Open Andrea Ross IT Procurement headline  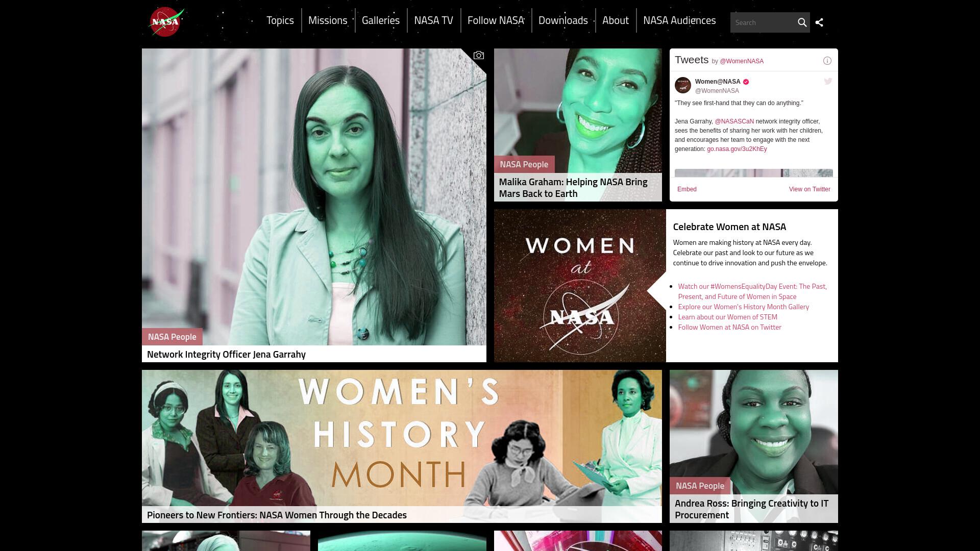751,509
